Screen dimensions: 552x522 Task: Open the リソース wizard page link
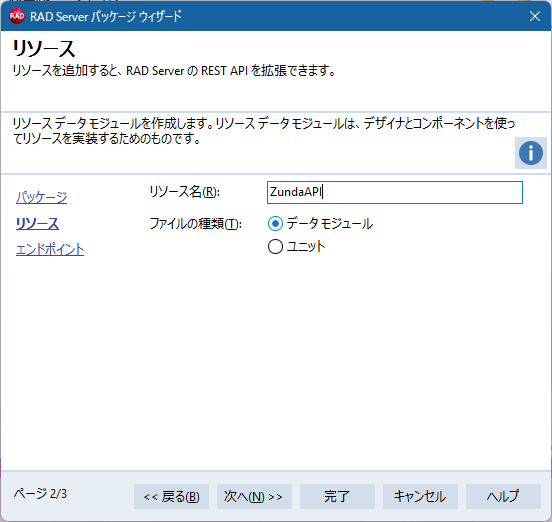[x=37, y=224]
